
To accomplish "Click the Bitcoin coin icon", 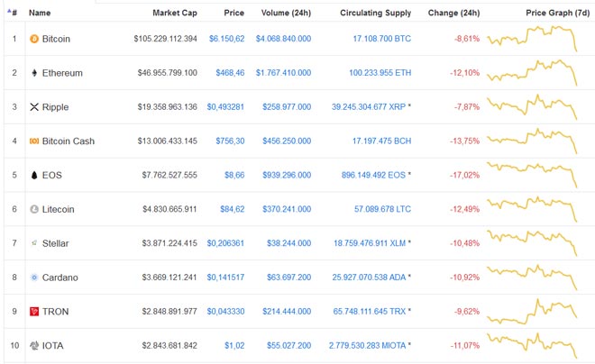I will coord(34,40).
